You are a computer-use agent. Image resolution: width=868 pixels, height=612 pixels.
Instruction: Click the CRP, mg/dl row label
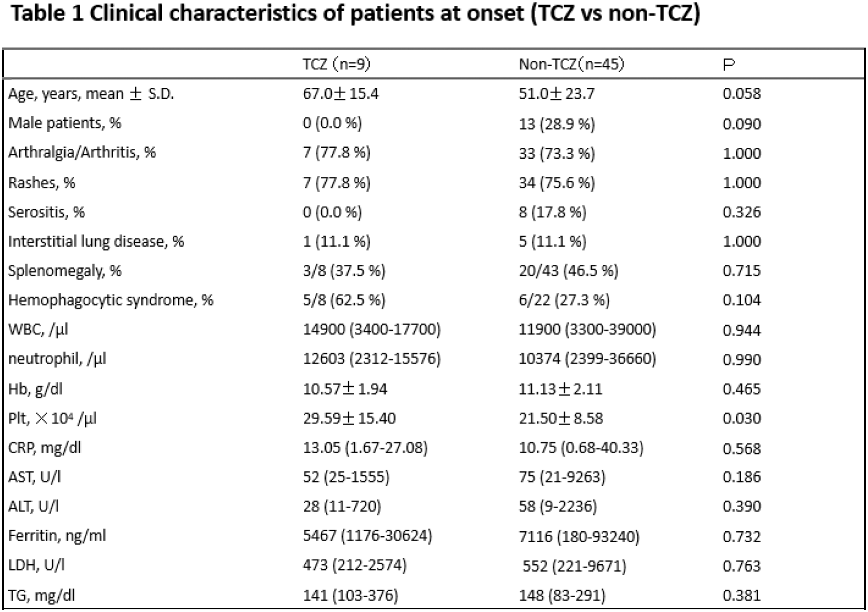45,448
